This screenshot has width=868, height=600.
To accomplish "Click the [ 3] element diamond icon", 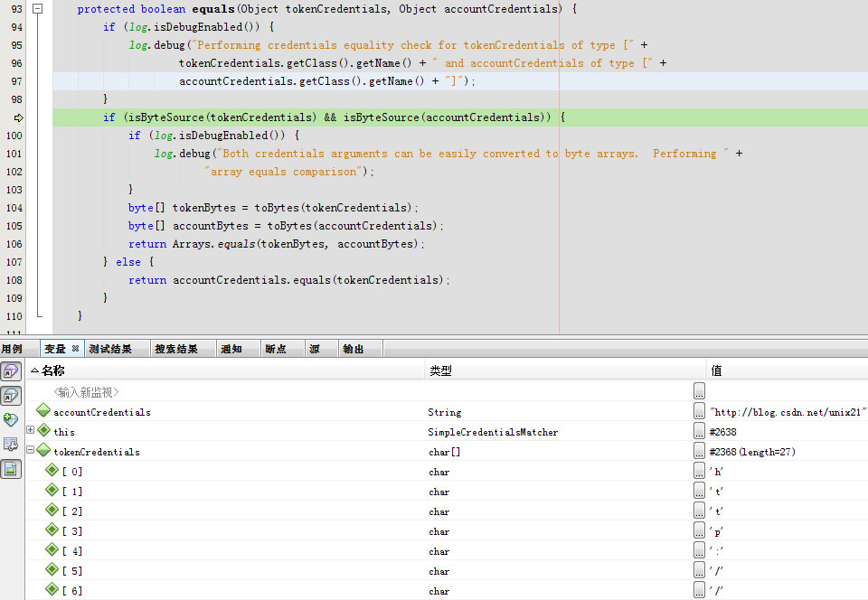I will [52, 530].
